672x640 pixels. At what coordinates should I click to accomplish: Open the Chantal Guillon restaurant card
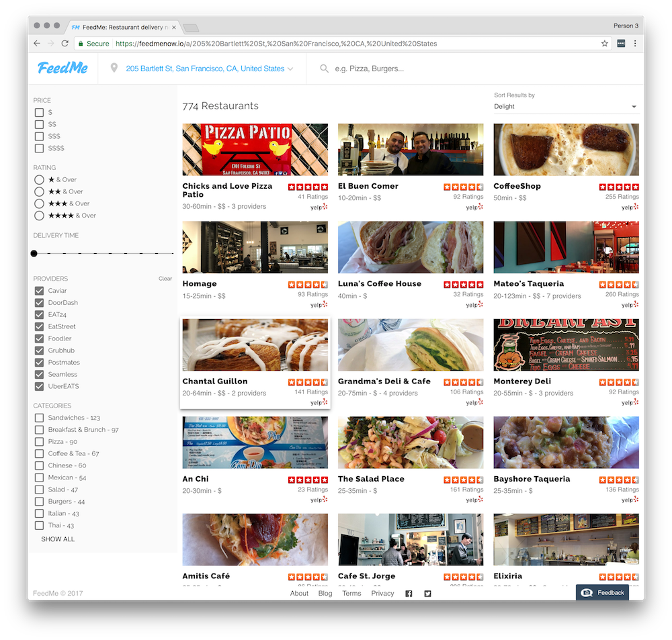pos(255,363)
